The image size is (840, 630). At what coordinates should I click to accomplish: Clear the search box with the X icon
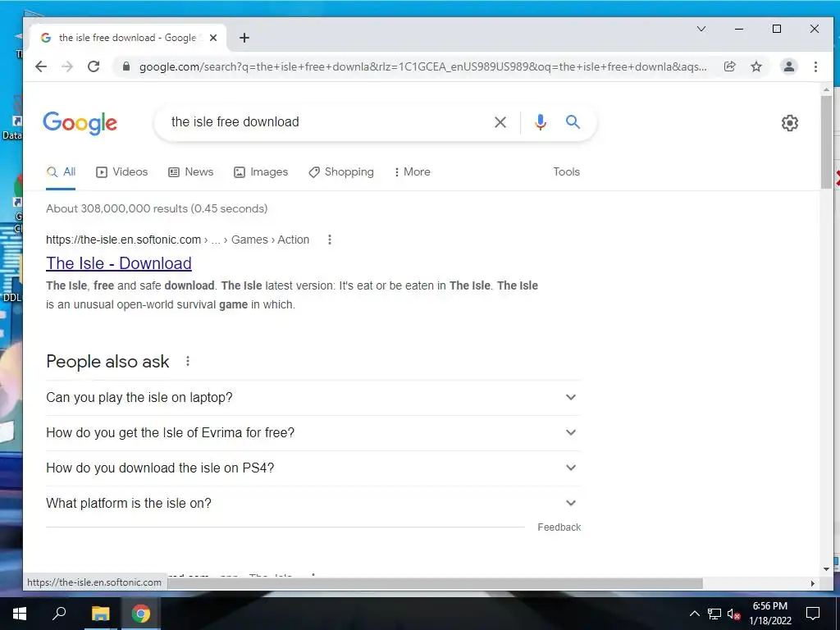click(500, 122)
